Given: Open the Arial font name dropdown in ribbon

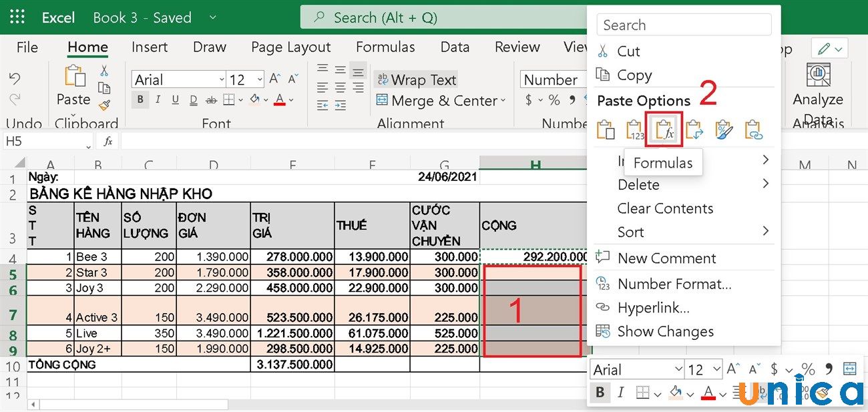Looking at the screenshot, I should tap(221, 80).
